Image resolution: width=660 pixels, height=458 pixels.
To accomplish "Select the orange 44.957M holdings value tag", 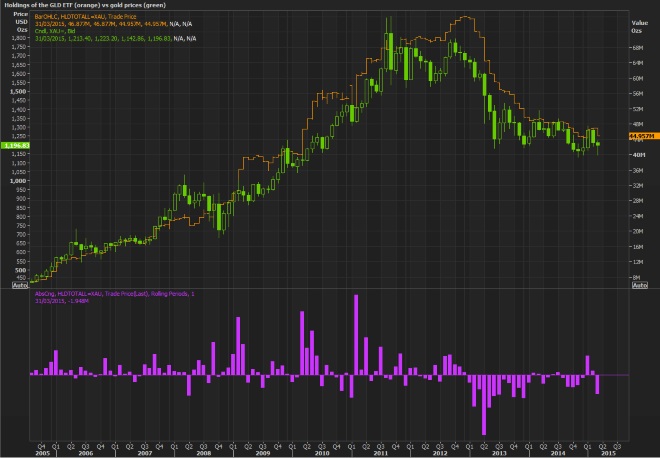I will 640,135.
